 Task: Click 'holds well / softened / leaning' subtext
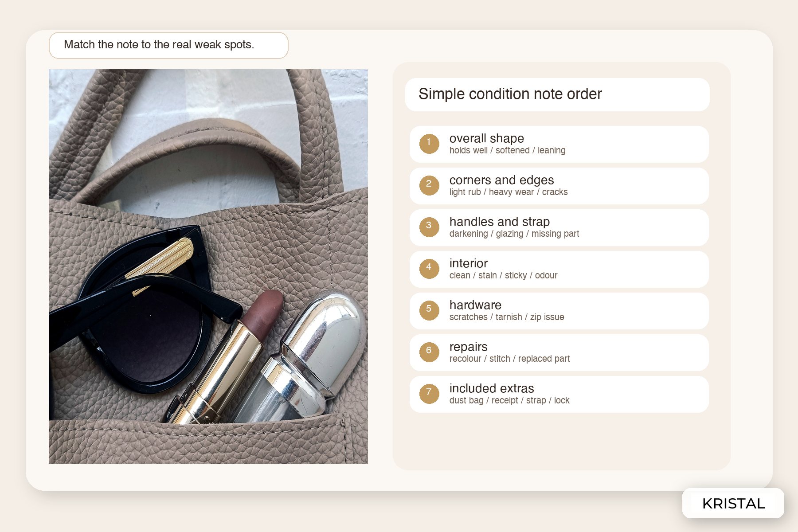coord(507,150)
